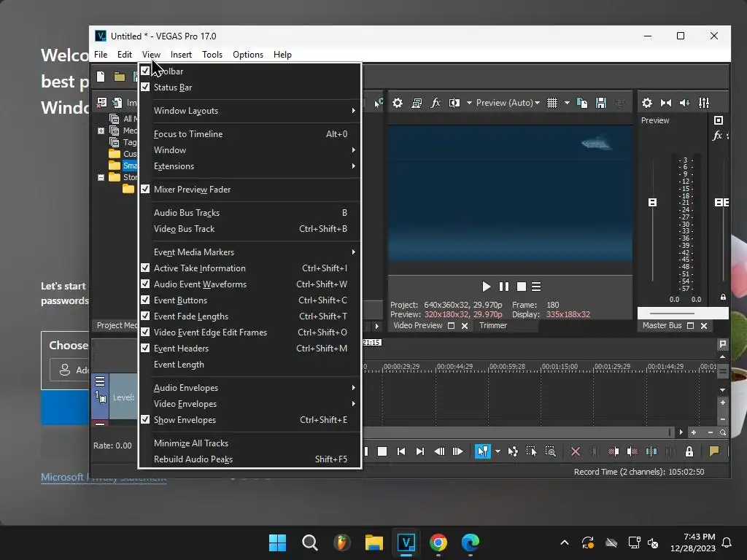The width and height of the screenshot is (747, 560).
Task: Expand Video Envelopes submenu
Action: [249, 404]
